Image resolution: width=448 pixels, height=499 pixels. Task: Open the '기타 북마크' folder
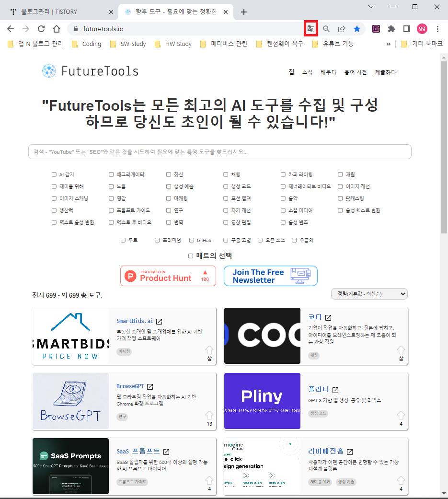422,44
